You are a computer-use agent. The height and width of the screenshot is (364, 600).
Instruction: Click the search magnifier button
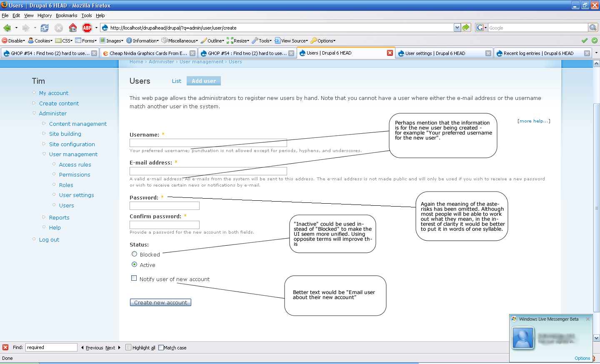[x=593, y=27]
